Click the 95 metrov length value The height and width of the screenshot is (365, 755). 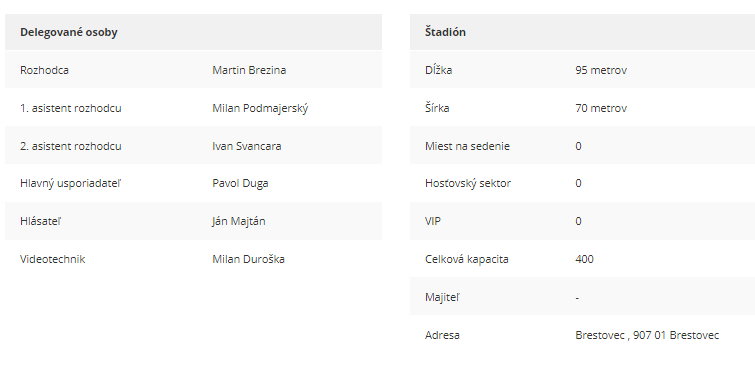(601, 70)
